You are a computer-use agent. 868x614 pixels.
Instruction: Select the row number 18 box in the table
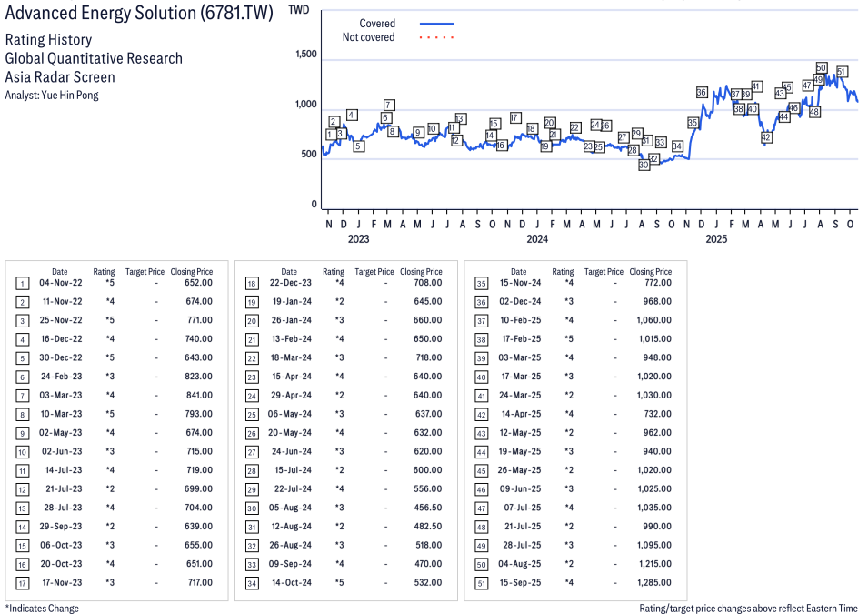[x=251, y=283]
